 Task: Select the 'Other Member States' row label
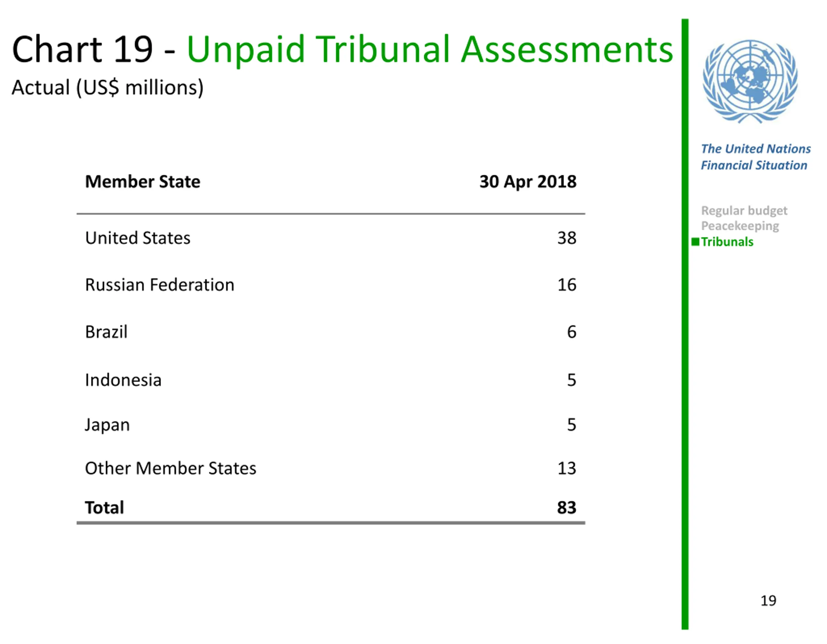click(171, 468)
